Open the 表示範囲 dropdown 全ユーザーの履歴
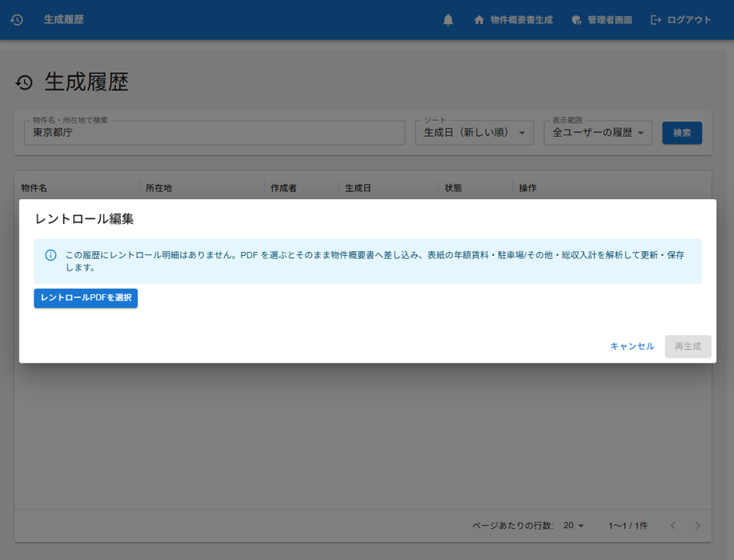 pyautogui.click(x=598, y=133)
